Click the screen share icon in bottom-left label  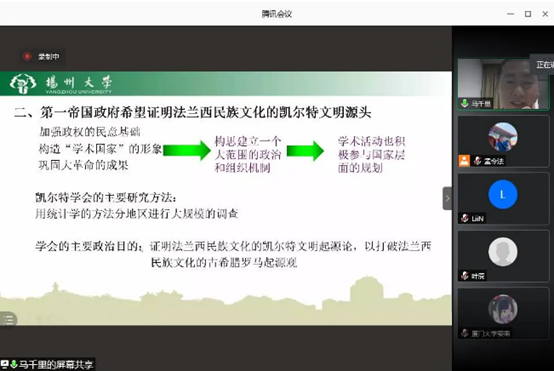click(5, 364)
